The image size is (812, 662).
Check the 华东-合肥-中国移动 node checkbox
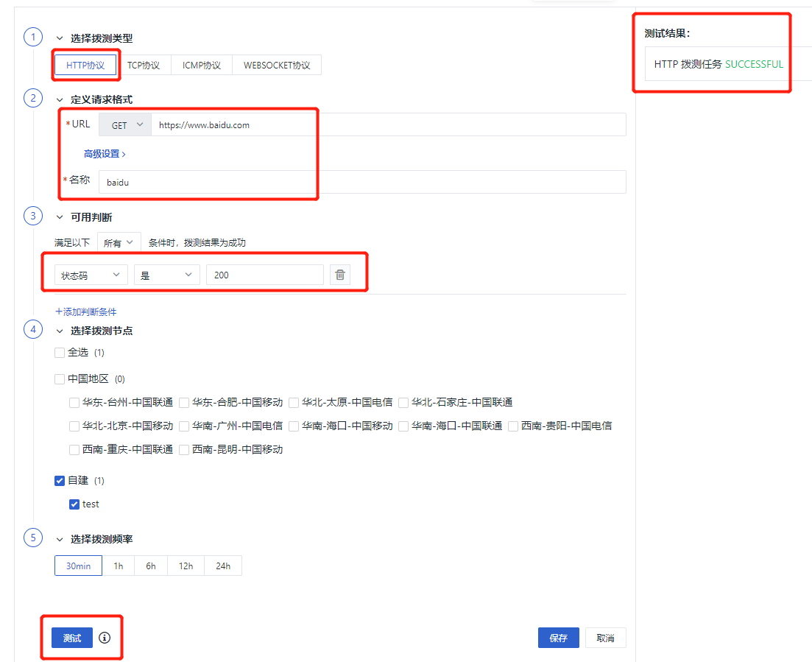[x=184, y=403]
